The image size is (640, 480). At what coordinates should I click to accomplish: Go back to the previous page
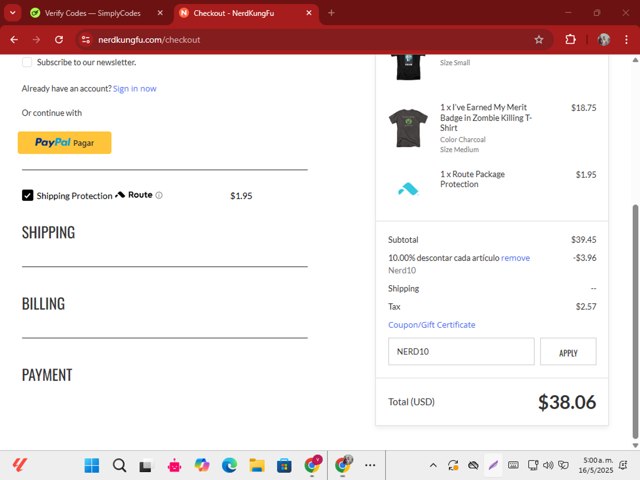click(14, 40)
